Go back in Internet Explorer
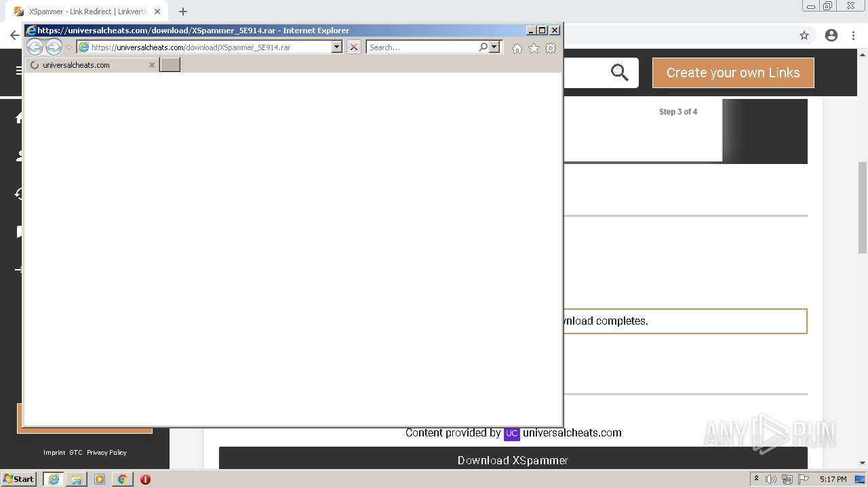 (x=35, y=47)
